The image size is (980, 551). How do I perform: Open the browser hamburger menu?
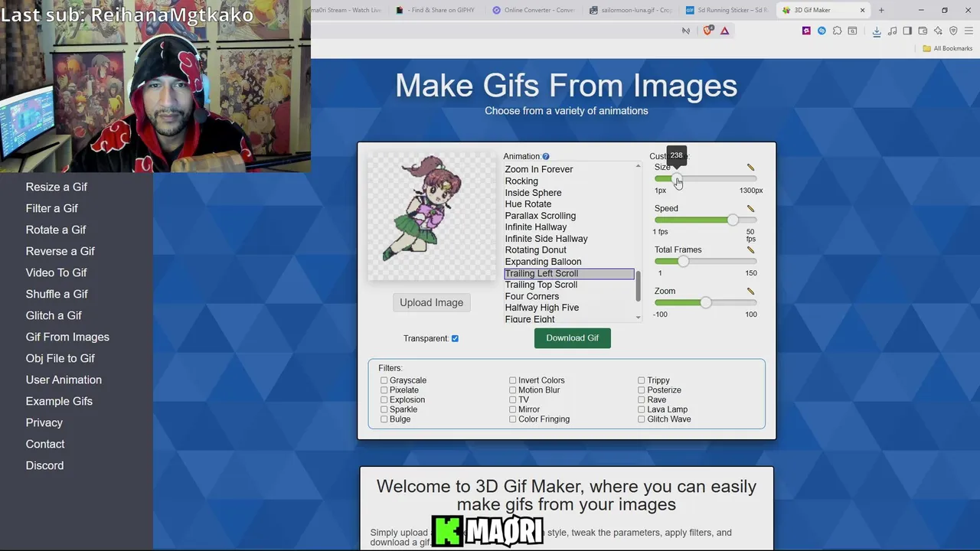point(969,31)
